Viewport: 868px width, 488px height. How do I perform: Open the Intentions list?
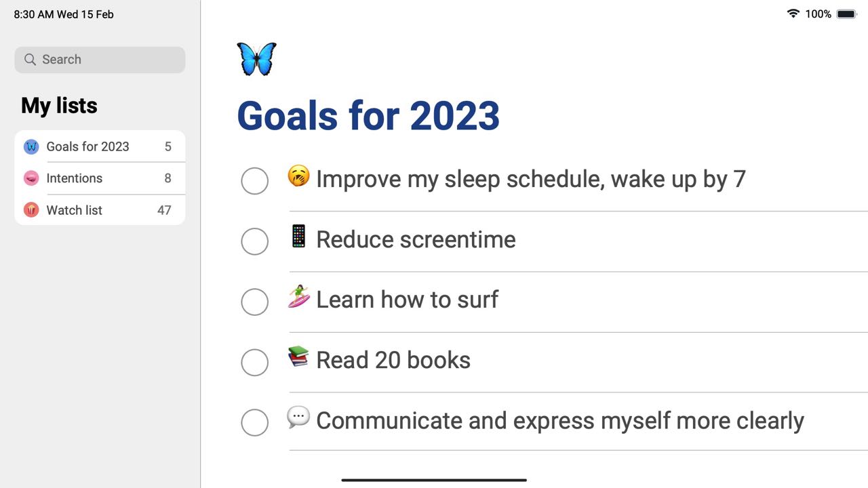(75, 178)
